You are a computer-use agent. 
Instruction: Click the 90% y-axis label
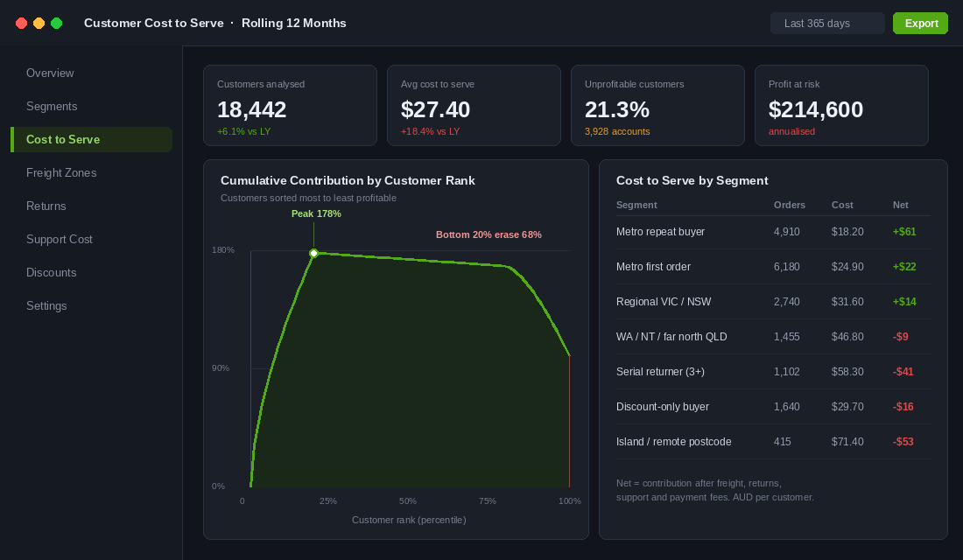[x=221, y=367]
